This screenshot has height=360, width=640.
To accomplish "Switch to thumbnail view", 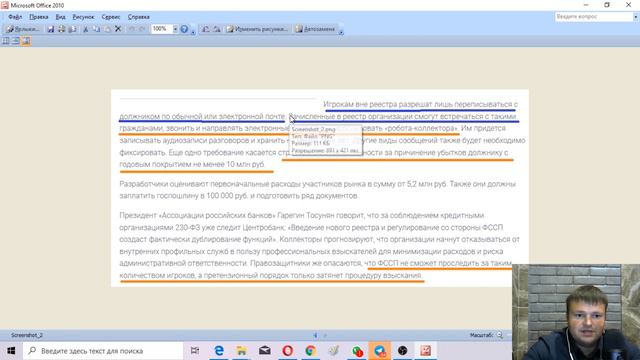I will coord(6,41).
